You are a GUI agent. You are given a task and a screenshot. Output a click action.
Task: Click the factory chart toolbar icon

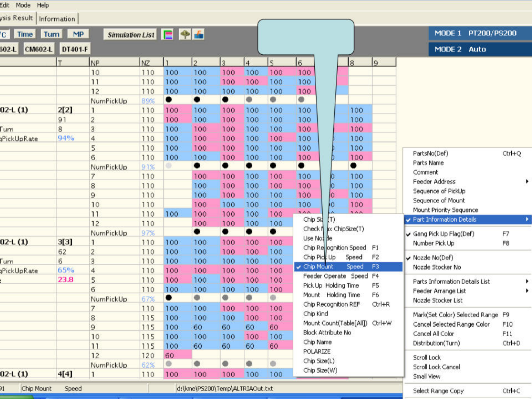(x=199, y=35)
